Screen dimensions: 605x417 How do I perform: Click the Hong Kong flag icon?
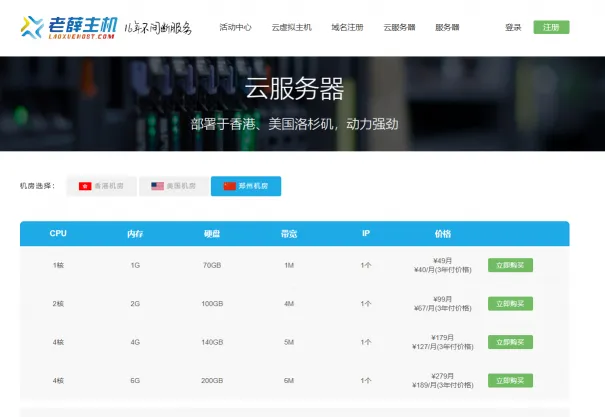[85, 186]
